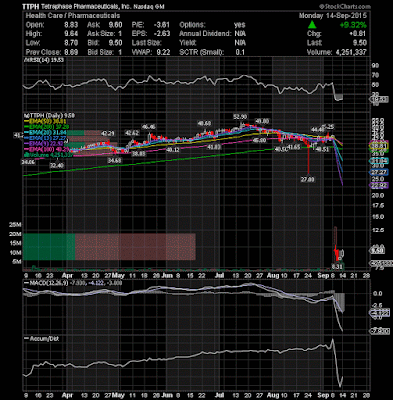Click the 27.80 low price annotation
This screenshot has width=393, height=400.
tap(308, 179)
